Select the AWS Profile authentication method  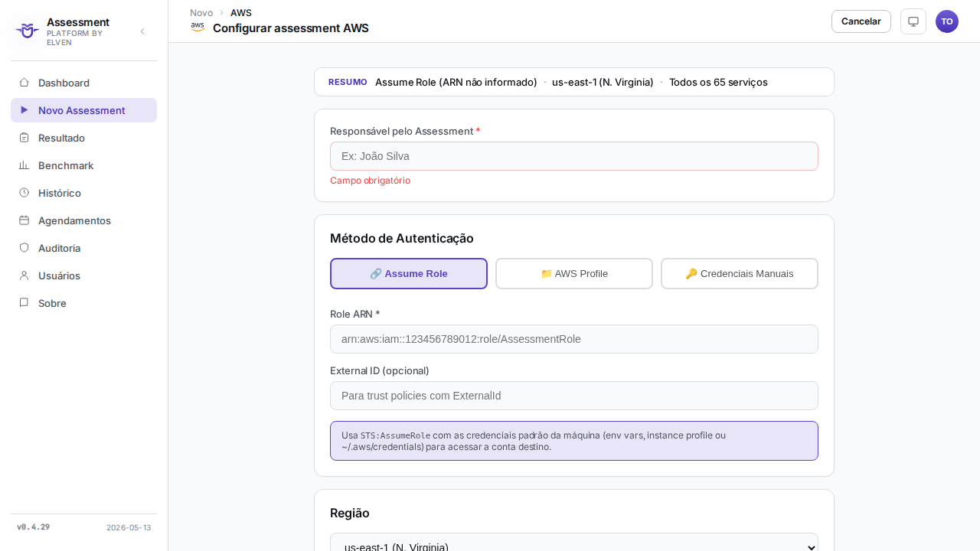(x=574, y=274)
